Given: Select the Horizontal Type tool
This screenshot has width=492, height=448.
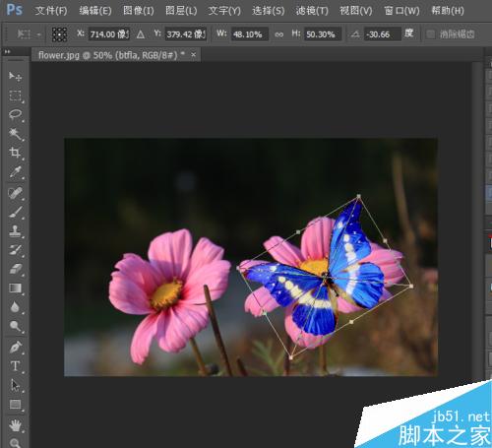Looking at the screenshot, I should coord(15,366).
